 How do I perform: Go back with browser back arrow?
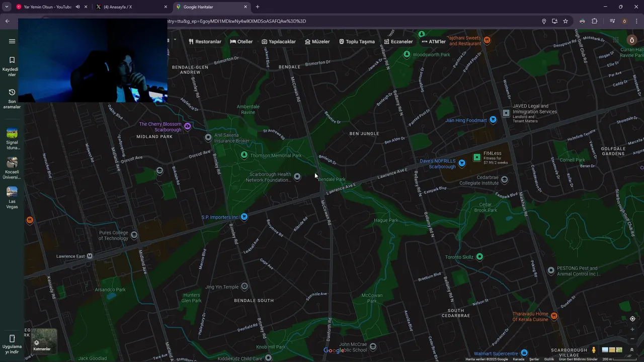click(x=7, y=21)
